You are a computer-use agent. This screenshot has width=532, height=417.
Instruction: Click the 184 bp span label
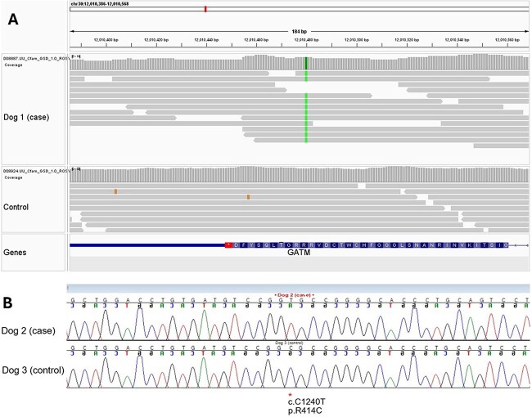point(300,32)
